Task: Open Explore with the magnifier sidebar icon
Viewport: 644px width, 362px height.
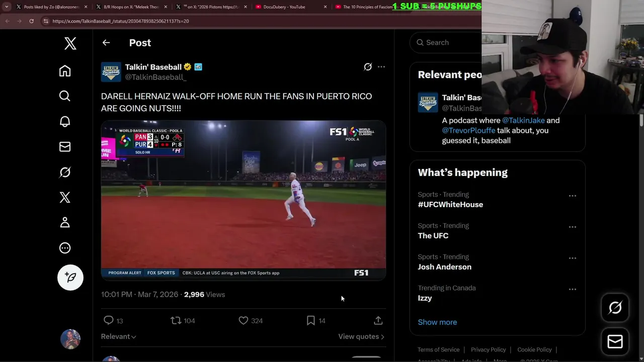Action: click(65, 96)
